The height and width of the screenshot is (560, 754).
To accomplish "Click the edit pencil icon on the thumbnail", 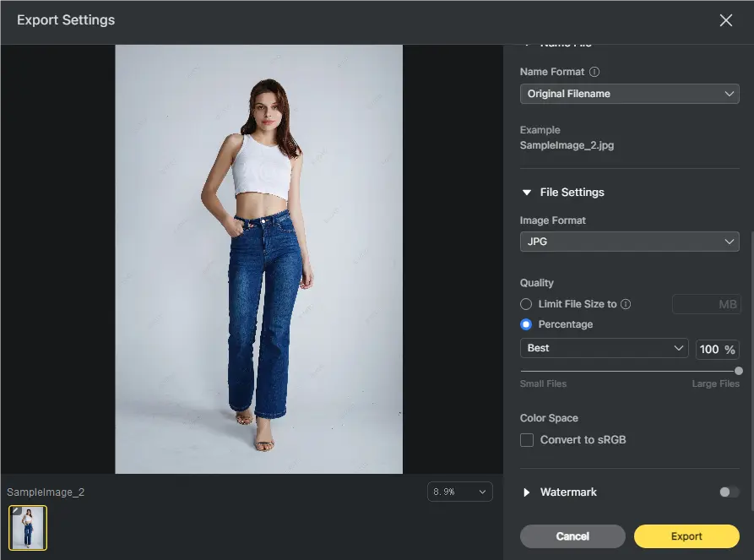I will click(15, 511).
